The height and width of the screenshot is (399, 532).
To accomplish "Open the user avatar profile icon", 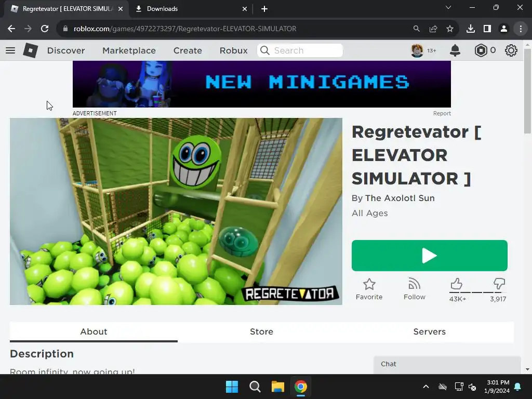I will point(417,50).
